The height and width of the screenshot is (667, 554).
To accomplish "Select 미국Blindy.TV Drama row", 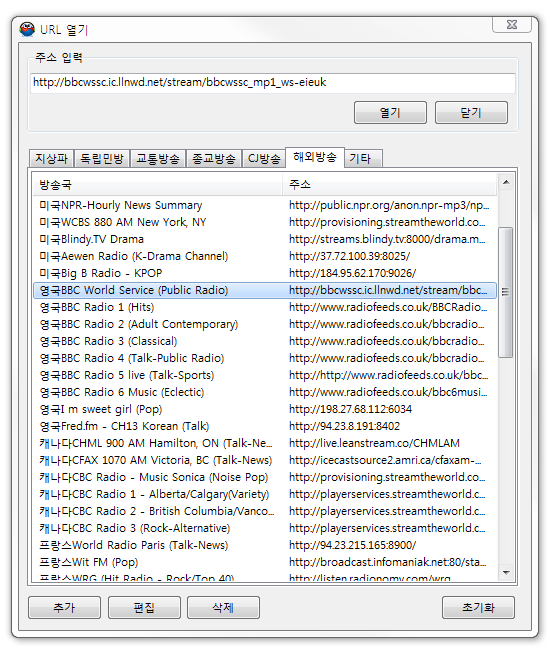I will [265, 239].
